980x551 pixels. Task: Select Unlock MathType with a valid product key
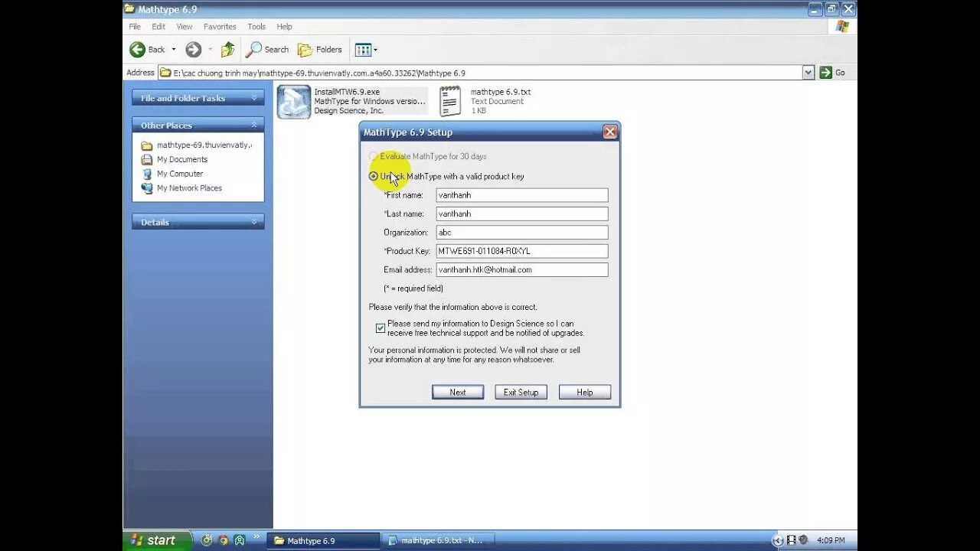pos(446,176)
